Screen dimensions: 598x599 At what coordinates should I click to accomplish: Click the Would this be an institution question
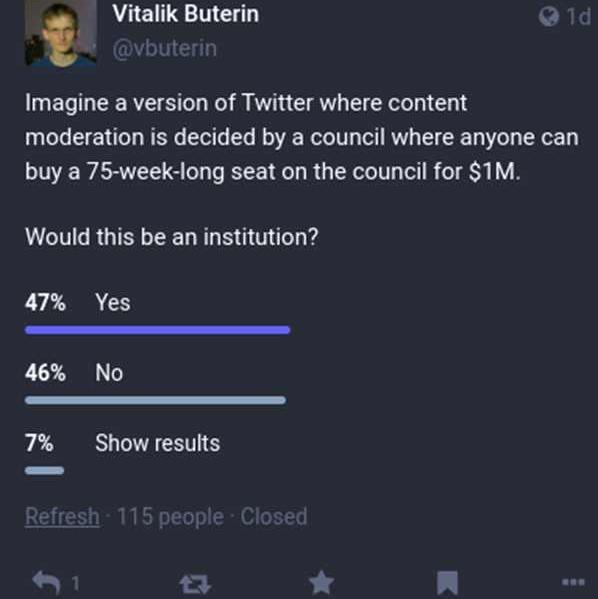point(172,237)
